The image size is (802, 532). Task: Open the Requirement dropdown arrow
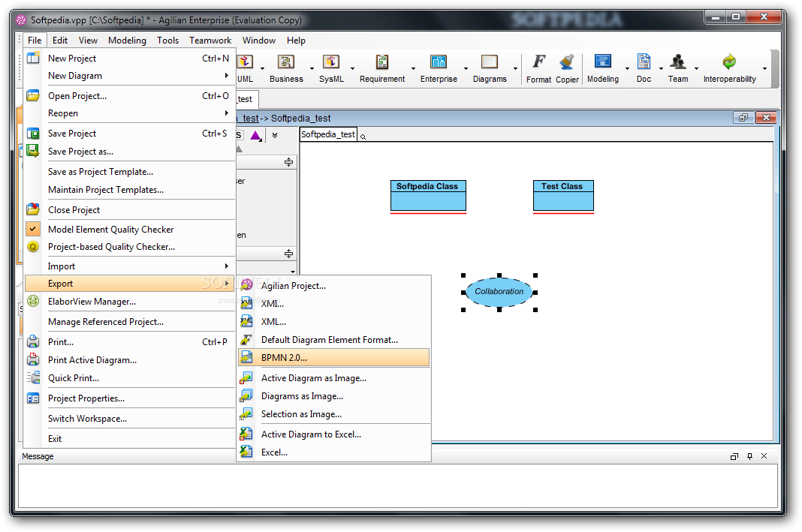click(x=413, y=68)
